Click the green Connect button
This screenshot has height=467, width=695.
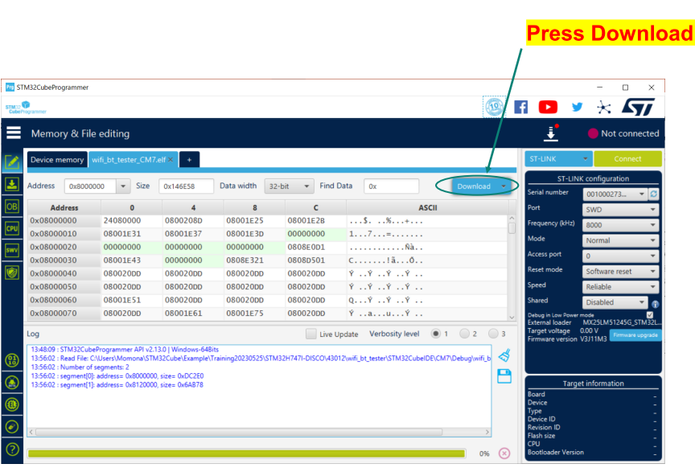[x=627, y=159]
